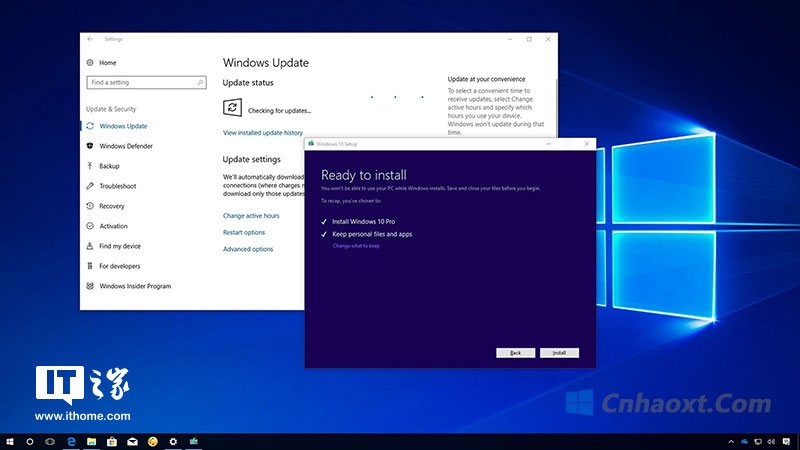This screenshot has width=800, height=450.
Task: Open Mail app from the taskbar
Action: tap(132, 442)
